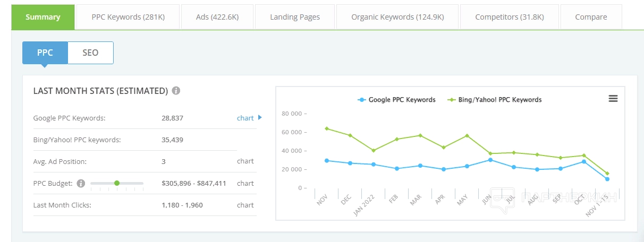This screenshot has width=644, height=242.
Task: View the Organic Keywords (124.9K) tab
Action: tap(397, 17)
